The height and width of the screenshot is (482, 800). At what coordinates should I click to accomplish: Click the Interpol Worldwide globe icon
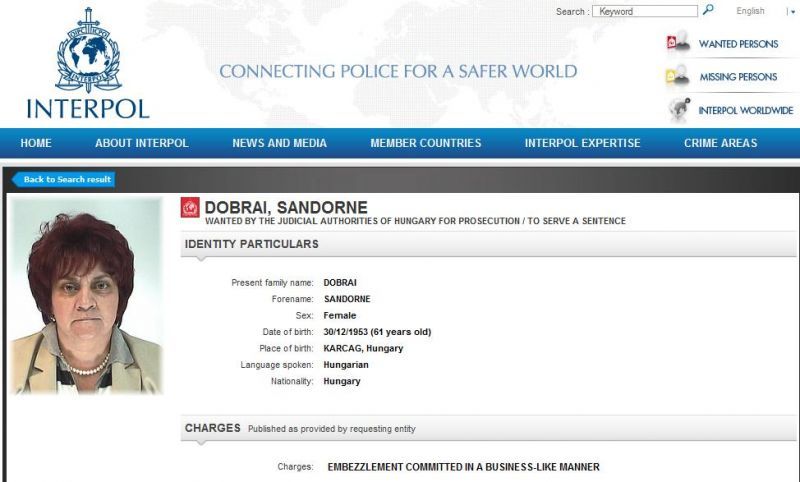pyautogui.click(x=680, y=110)
